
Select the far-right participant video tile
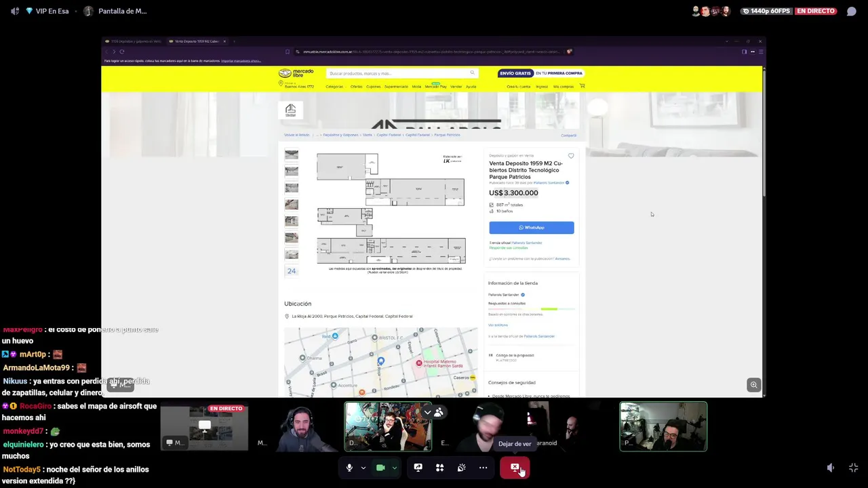pyautogui.click(x=663, y=426)
